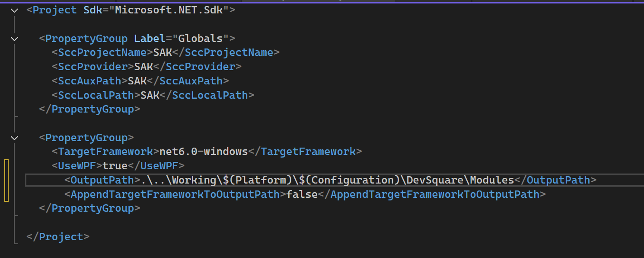Click the Label="Globals" attribute
The image size is (644, 258).
181,39
